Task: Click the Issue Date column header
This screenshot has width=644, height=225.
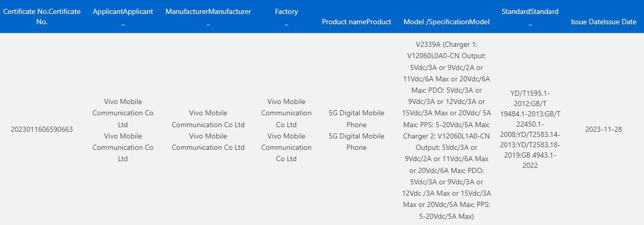Action: click(603, 22)
